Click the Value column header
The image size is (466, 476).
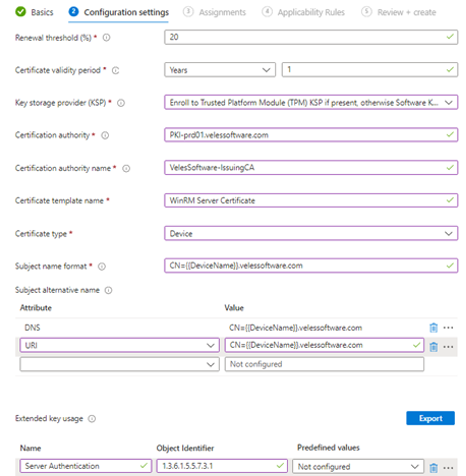[x=234, y=308]
